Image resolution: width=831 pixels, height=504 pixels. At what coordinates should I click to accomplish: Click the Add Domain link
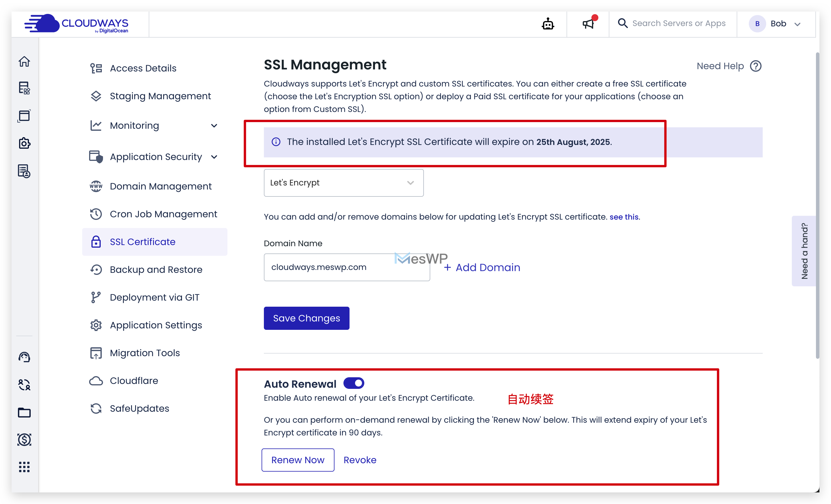pos(482,267)
